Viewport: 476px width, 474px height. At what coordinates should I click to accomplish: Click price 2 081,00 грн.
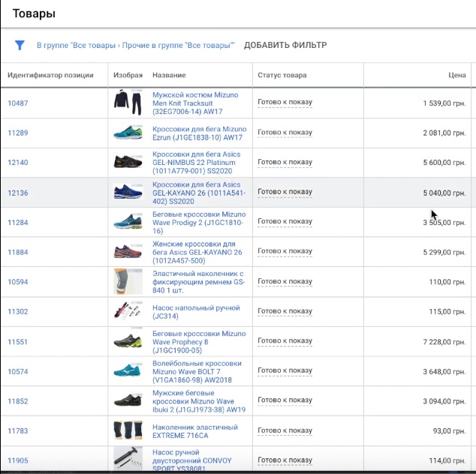[444, 133]
